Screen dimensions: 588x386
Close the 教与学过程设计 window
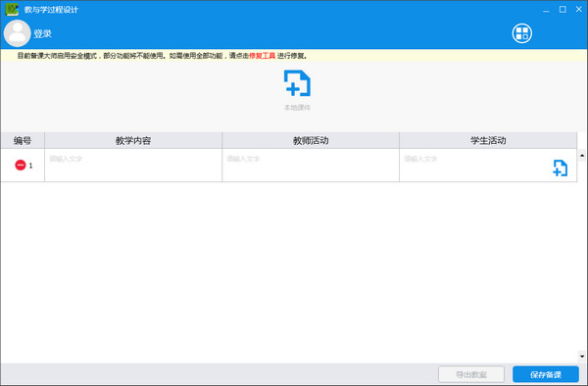[579, 10]
